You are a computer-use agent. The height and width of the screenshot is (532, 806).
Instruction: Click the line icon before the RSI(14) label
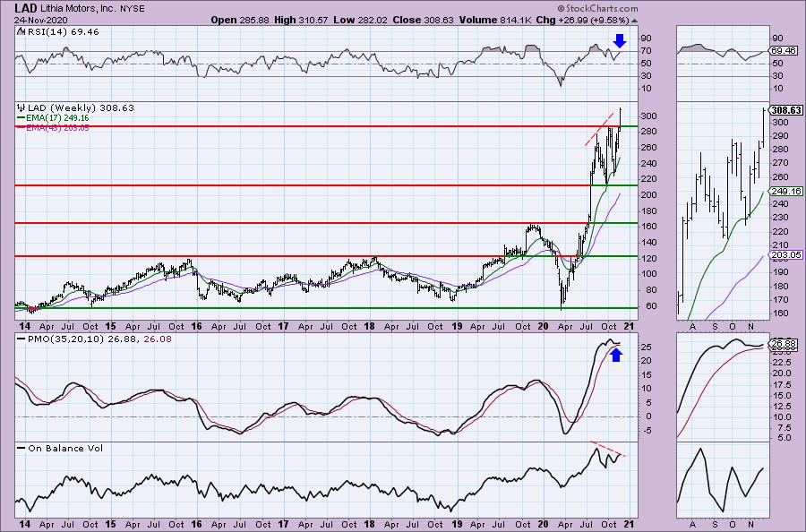click(x=21, y=31)
